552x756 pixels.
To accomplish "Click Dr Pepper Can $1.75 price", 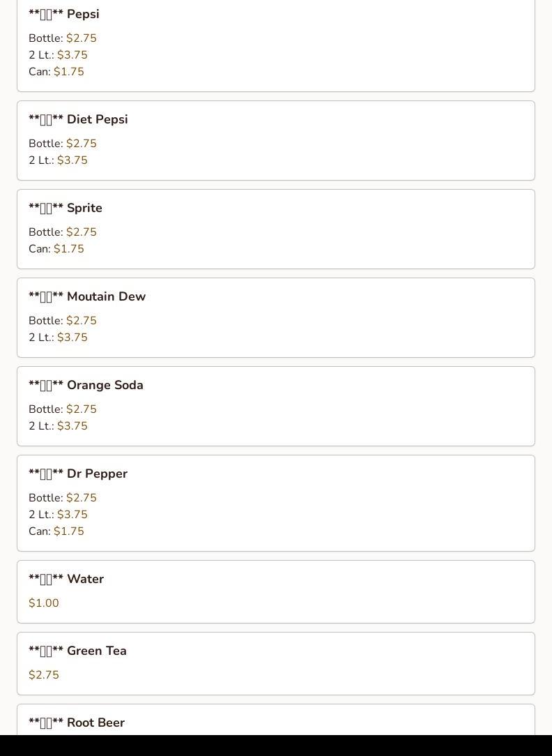I will pyautogui.click(x=69, y=531).
